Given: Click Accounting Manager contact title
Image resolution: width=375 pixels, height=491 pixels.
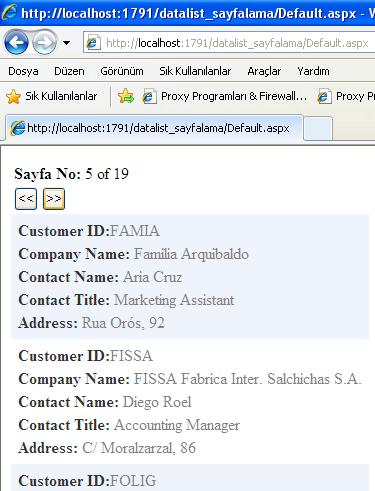Looking at the screenshot, I should (x=177, y=425).
